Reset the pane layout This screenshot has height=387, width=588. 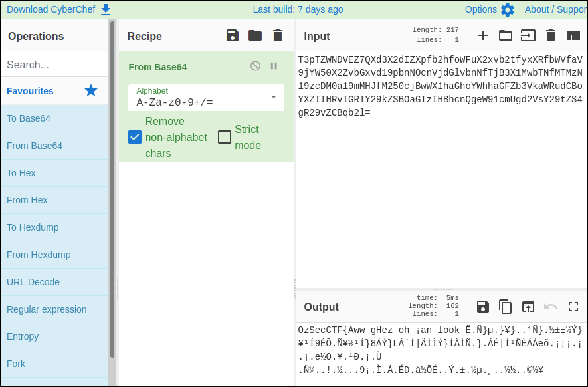pos(573,36)
